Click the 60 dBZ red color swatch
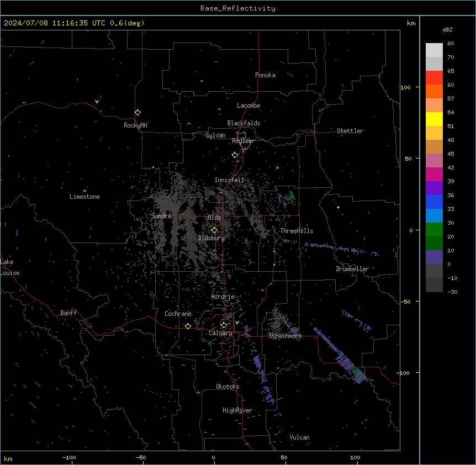The height and width of the screenshot is (465, 476). [x=434, y=78]
